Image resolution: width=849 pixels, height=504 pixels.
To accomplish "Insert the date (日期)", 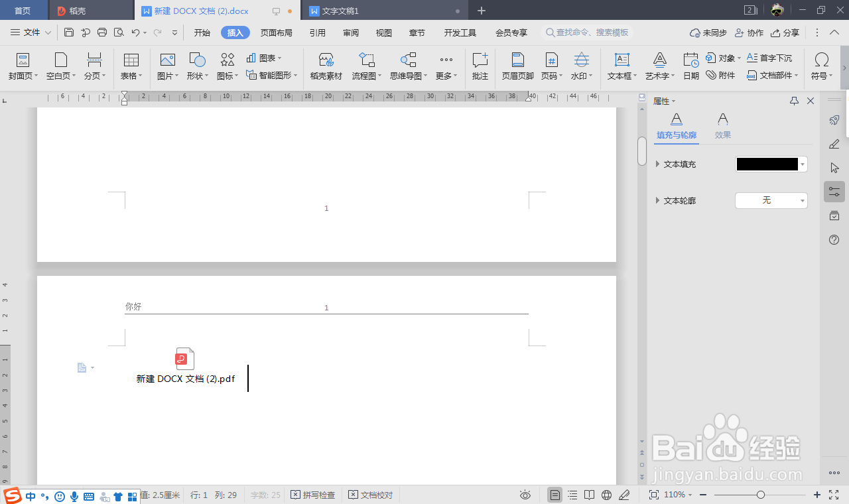I will [x=691, y=67].
